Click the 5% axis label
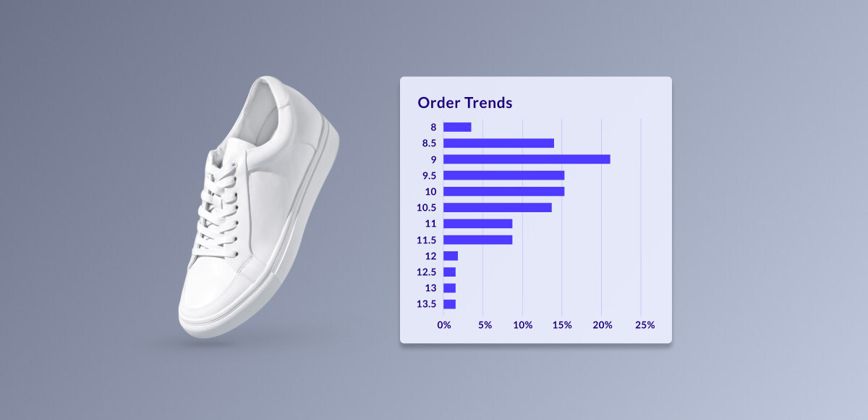Screen dimensions: 868x420 tap(483, 325)
